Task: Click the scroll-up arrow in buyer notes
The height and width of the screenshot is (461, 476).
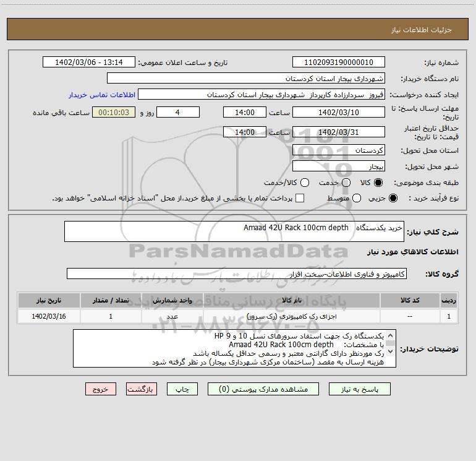Action: coord(391,336)
